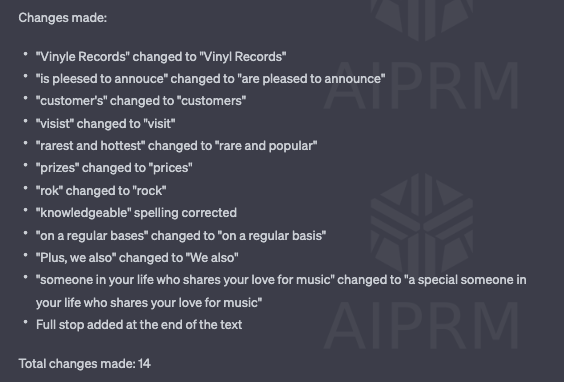Click the "Changes made:" heading text
The height and width of the screenshot is (382, 564).
pyautogui.click(x=63, y=18)
